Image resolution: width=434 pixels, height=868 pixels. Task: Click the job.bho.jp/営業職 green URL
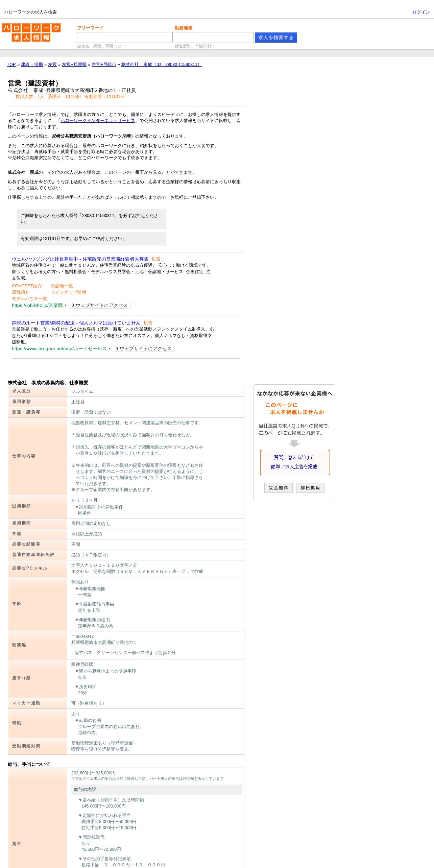click(x=37, y=306)
